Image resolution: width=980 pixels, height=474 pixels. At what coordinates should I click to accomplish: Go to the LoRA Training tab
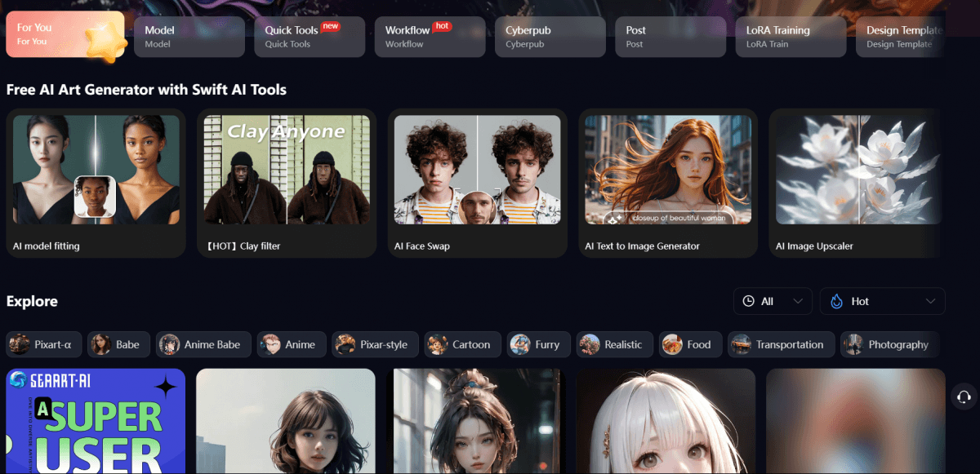(790, 37)
